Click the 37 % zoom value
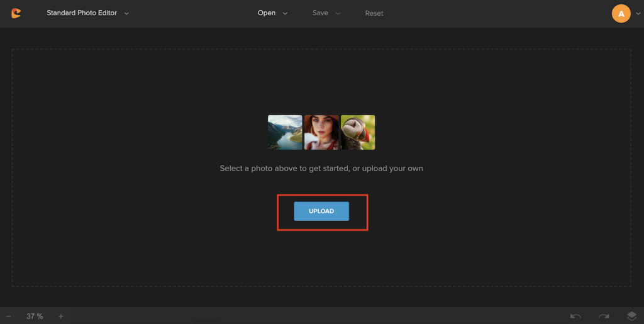The width and height of the screenshot is (644, 324). coord(35,316)
